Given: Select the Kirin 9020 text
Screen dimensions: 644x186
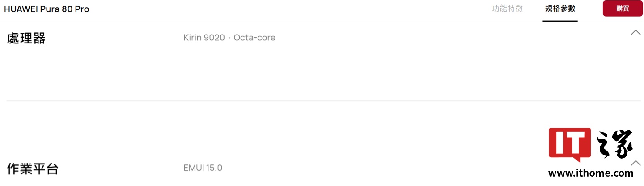Looking at the screenshot, I should [x=204, y=38].
